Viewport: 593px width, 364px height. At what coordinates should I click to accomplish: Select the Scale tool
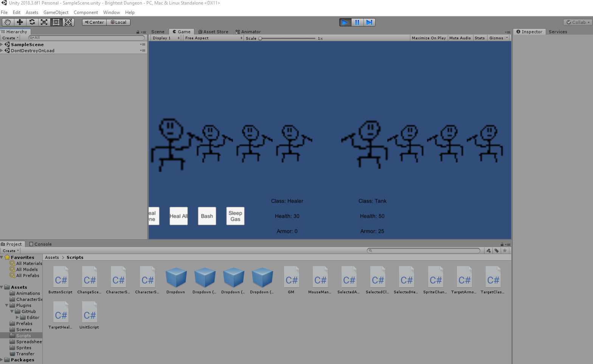(x=44, y=22)
